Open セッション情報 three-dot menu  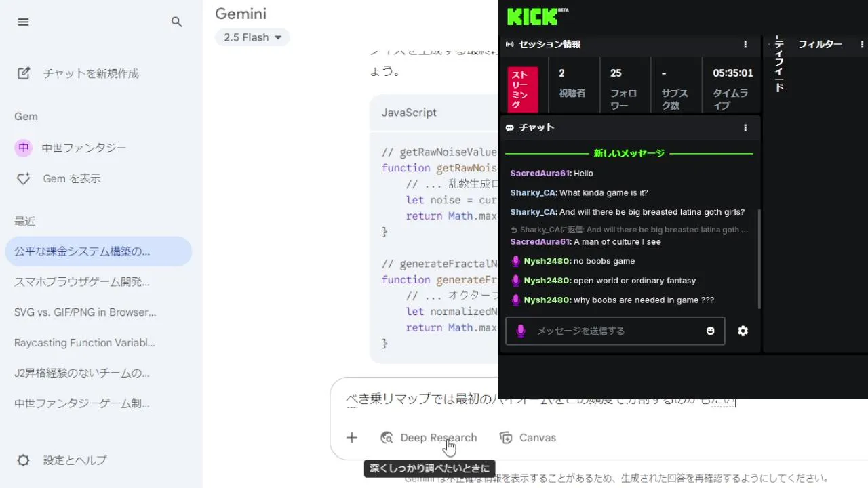pyautogui.click(x=745, y=44)
